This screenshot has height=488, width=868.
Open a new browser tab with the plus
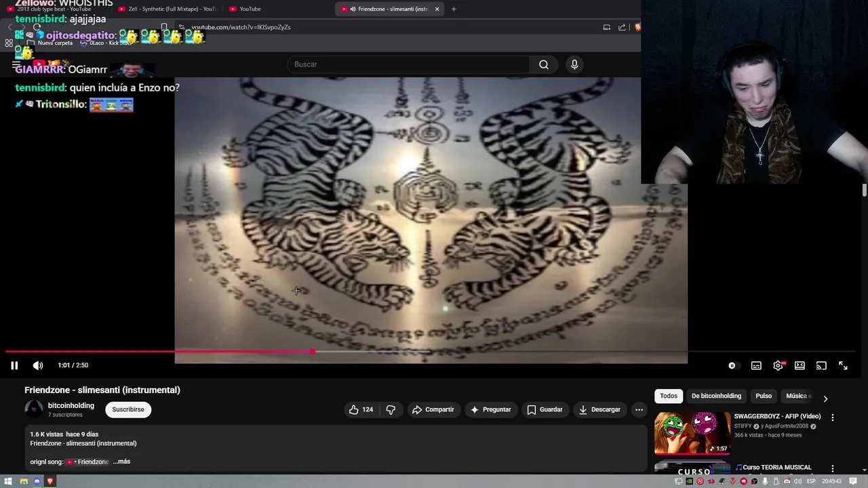(454, 9)
